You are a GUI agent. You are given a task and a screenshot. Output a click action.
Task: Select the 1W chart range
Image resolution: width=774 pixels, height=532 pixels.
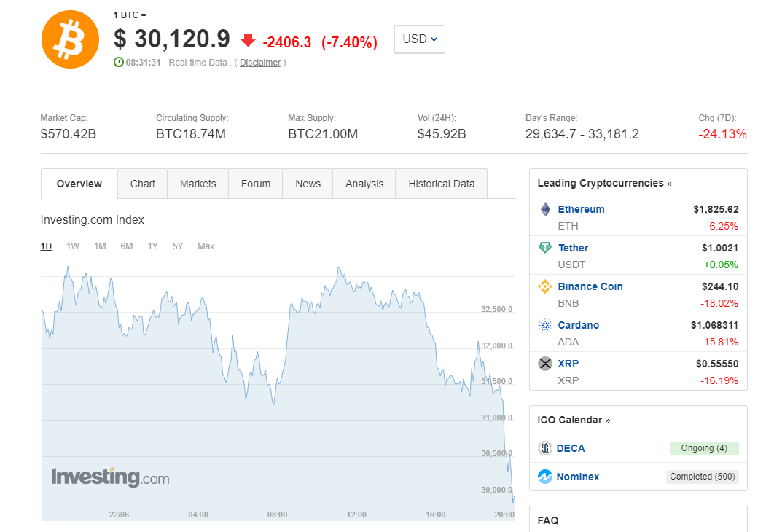tap(73, 246)
